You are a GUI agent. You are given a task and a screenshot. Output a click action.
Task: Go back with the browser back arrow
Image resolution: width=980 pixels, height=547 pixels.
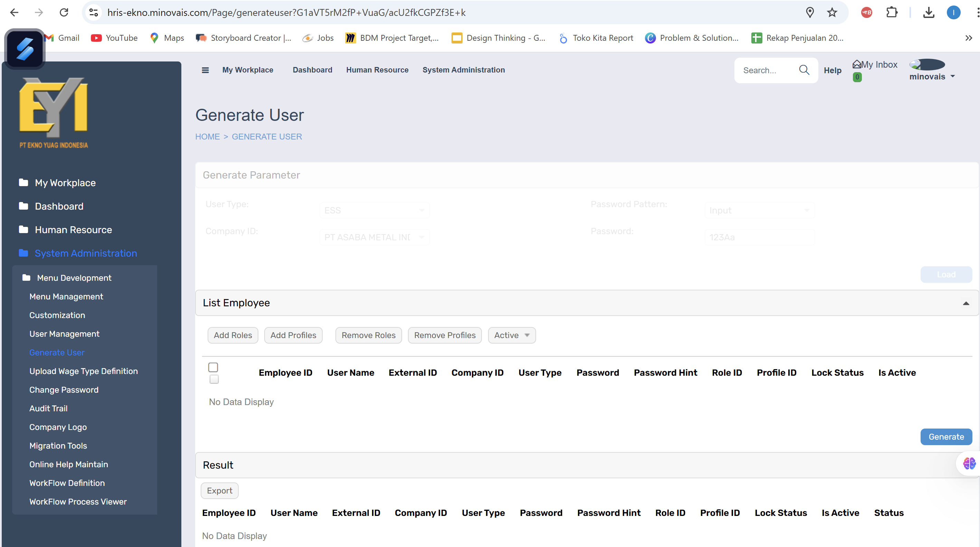[x=14, y=12]
